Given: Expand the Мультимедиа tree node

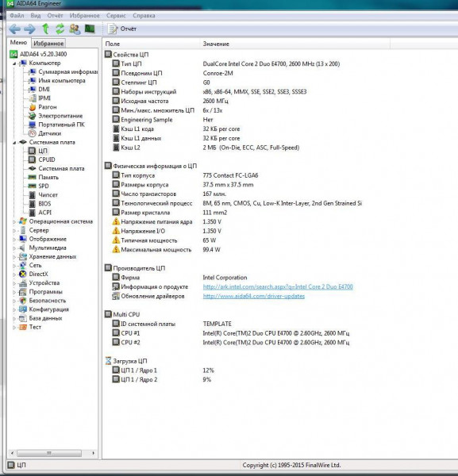Looking at the screenshot, I should point(14,248).
